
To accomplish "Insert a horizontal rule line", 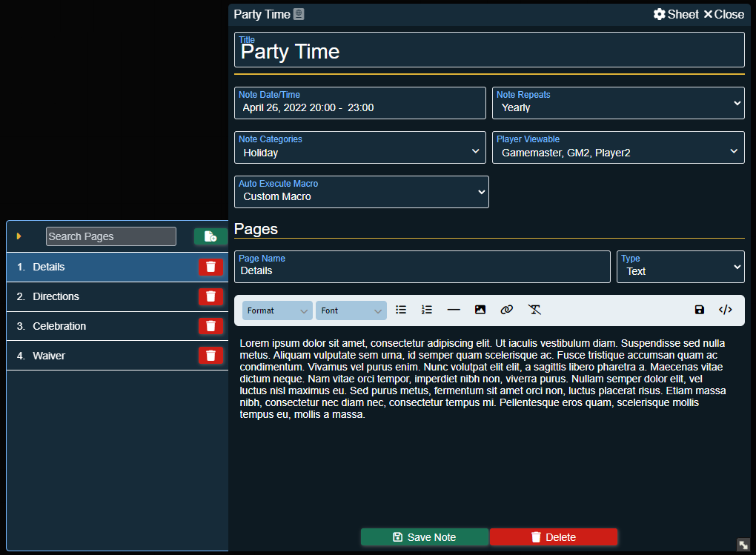I will click(454, 310).
